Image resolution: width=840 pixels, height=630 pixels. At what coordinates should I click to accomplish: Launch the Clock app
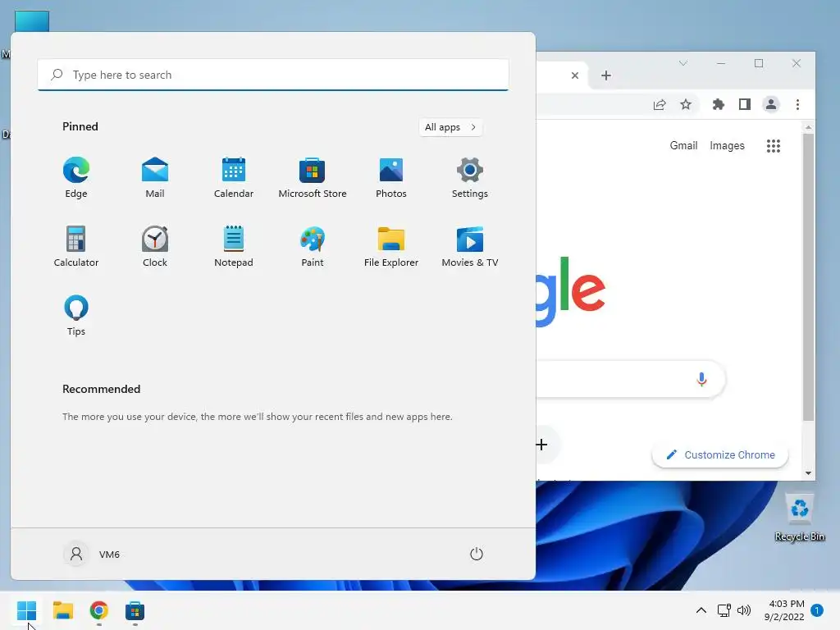(155, 246)
